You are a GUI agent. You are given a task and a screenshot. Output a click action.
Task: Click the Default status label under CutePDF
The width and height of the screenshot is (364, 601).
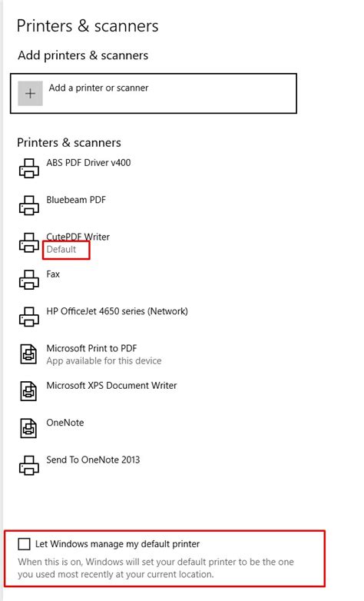[x=61, y=250]
